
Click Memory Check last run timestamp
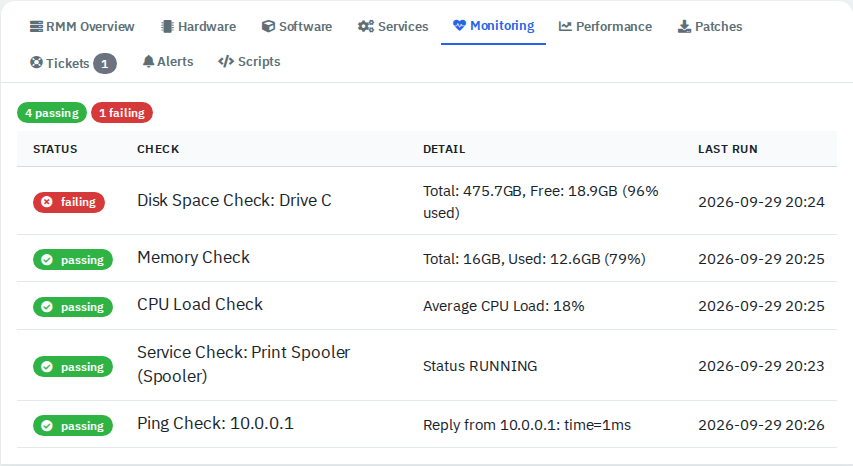(761, 259)
